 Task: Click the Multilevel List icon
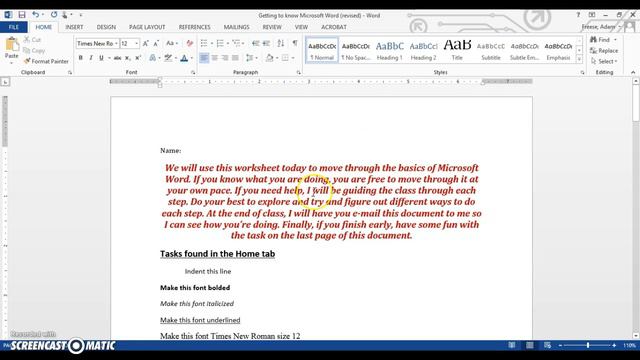(236, 43)
